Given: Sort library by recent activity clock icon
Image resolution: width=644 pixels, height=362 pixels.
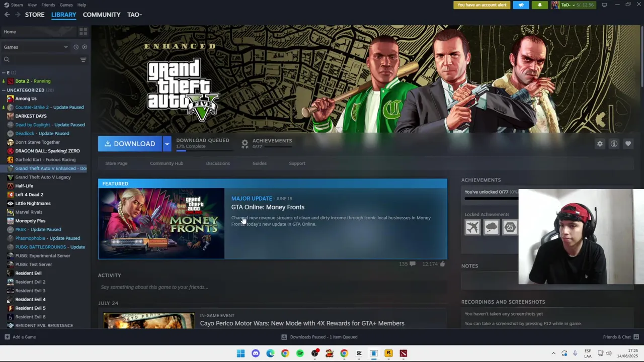Looking at the screenshot, I should pyautogui.click(x=76, y=47).
